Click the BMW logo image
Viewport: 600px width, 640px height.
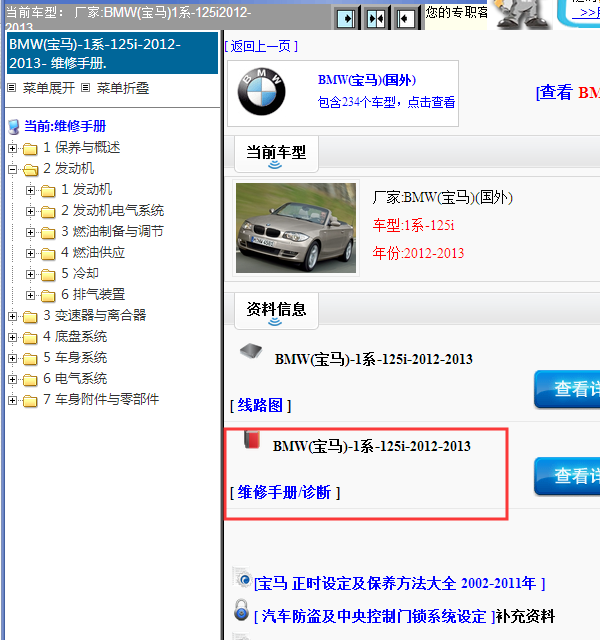[262, 91]
